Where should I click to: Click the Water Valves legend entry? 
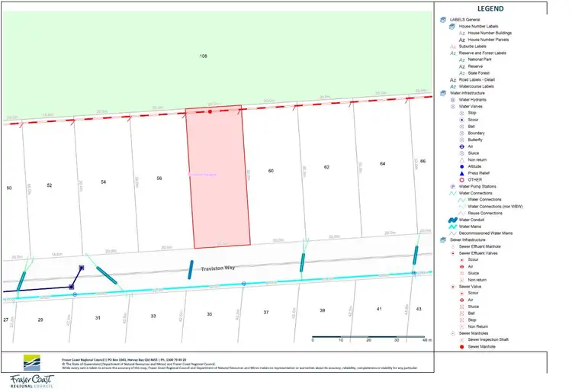tap(471, 107)
